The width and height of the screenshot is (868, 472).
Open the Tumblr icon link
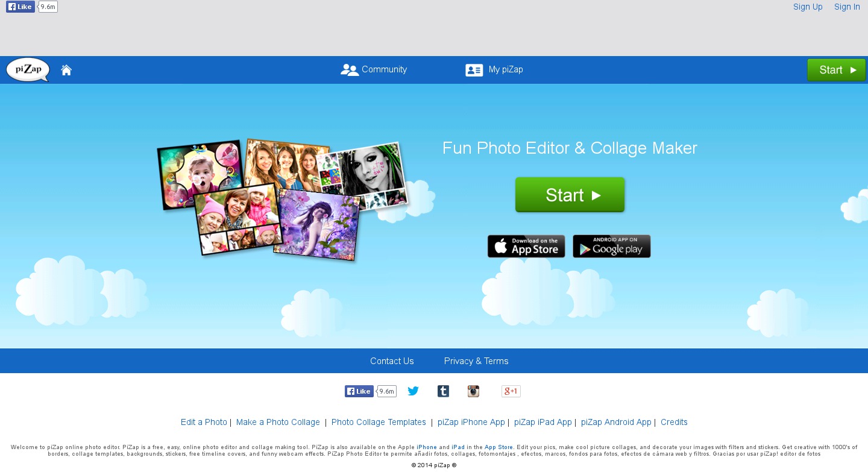point(443,391)
